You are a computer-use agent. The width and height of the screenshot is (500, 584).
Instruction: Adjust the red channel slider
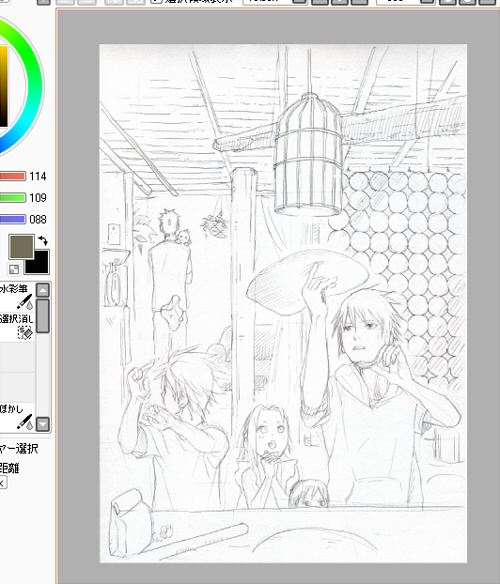coord(13,176)
